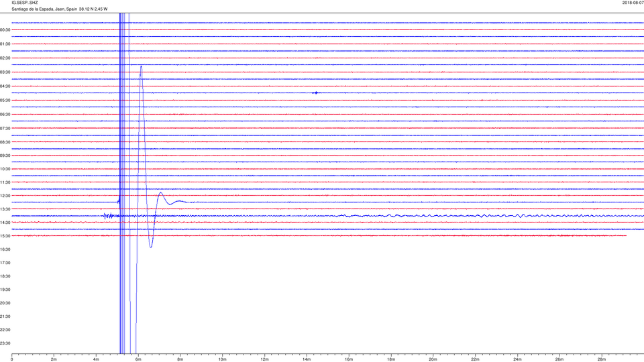Select the 03:30 time label

click(5, 72)
